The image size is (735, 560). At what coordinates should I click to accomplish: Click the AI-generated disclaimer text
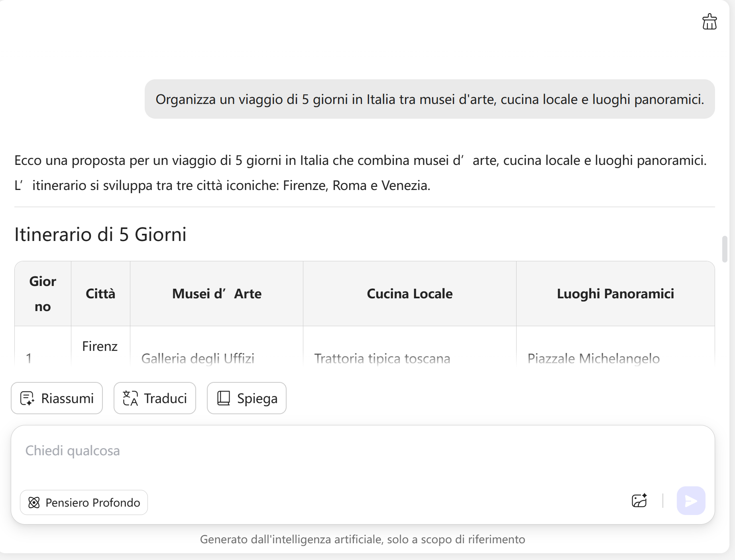click(362, 539)
